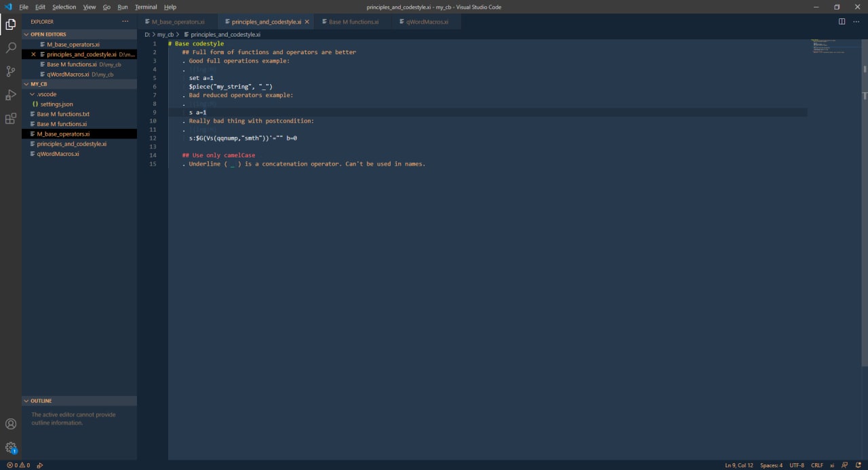The height and width of the screenshot is (470, 868).
Task: Click the VS Code logo in title bar
Action: (8, 7)
